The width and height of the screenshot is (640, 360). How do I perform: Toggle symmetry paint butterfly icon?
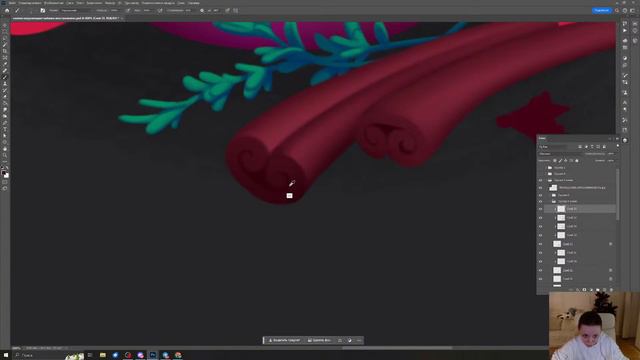point(236,11)
